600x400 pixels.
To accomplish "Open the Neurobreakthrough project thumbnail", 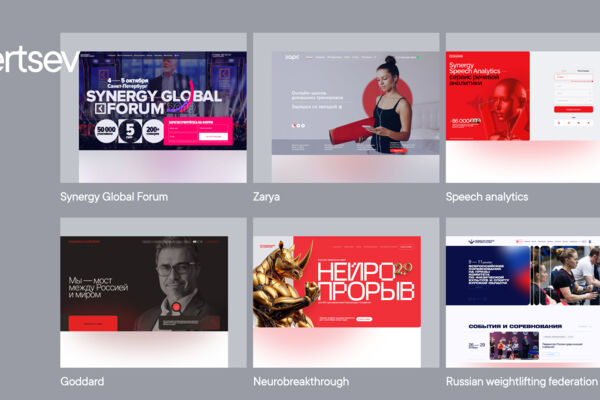I will 346,293.
